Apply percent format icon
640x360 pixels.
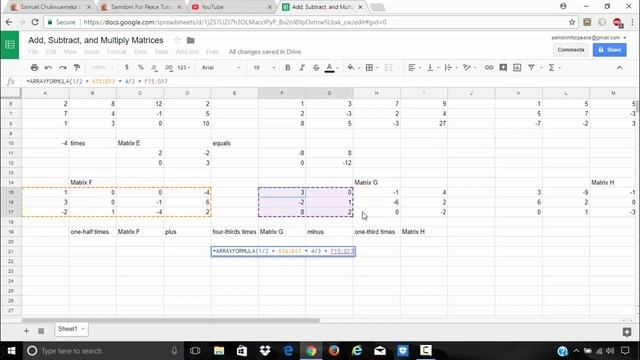coord(141,67)
